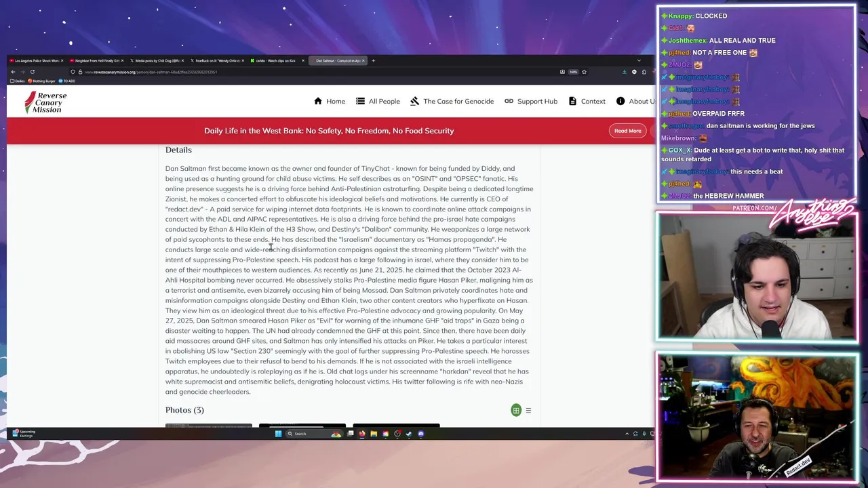Open Steam from the taskbar
Image resolution: width=868 pixels, height=488 pixels.
pos(409,434)
